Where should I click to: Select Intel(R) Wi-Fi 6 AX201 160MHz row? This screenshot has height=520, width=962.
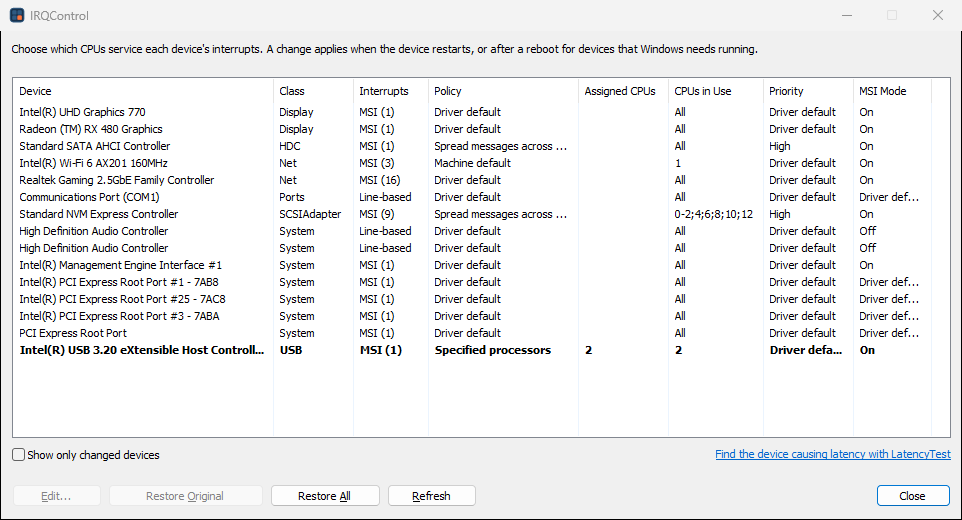pos(472,163)
